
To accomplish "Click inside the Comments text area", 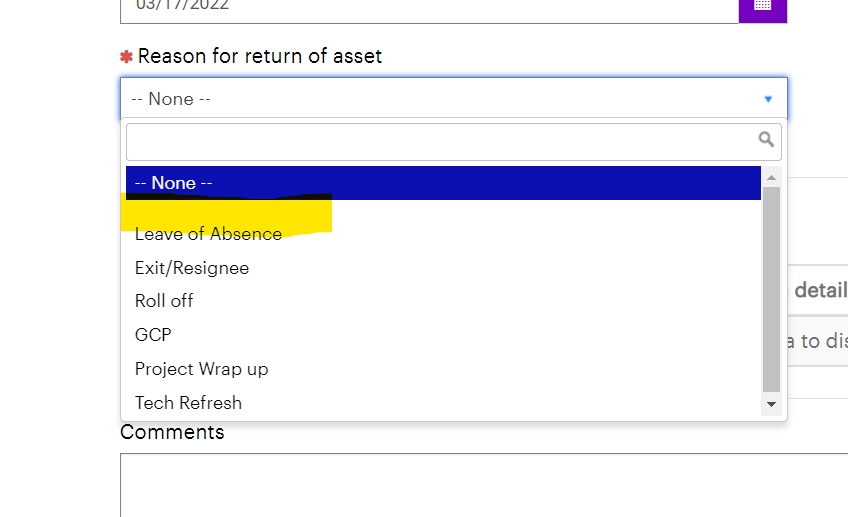I will point(484,485).
